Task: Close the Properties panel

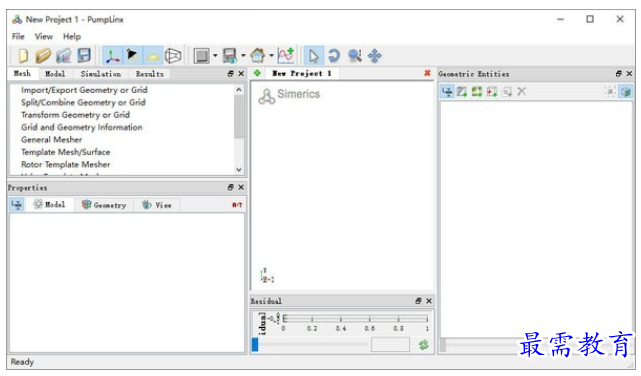Action: [241, 187]
